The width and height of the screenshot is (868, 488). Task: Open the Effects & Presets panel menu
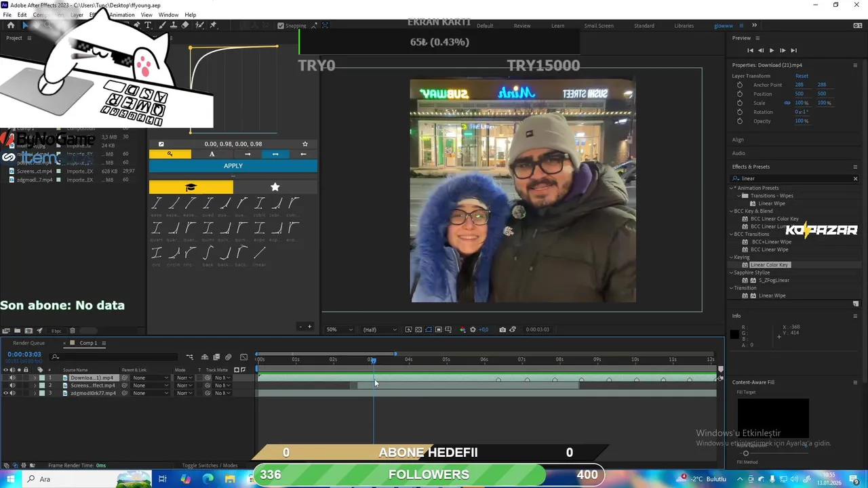(855, 167)
